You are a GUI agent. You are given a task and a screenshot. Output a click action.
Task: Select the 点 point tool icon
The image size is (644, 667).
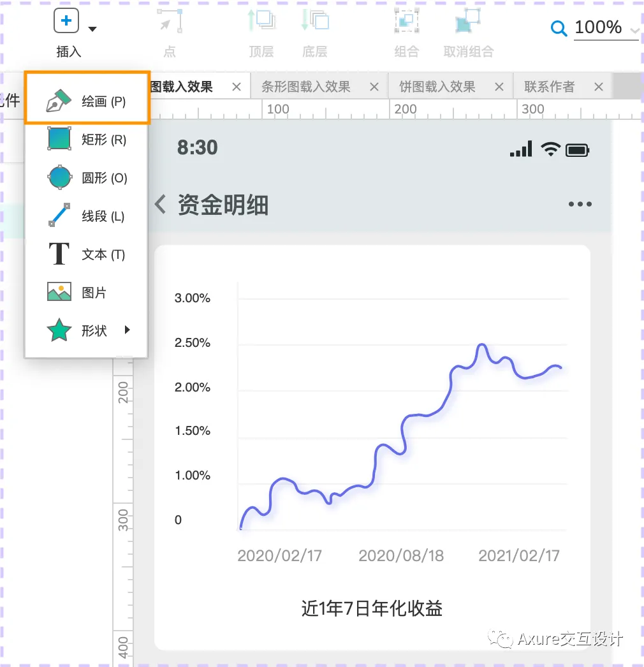168,21
